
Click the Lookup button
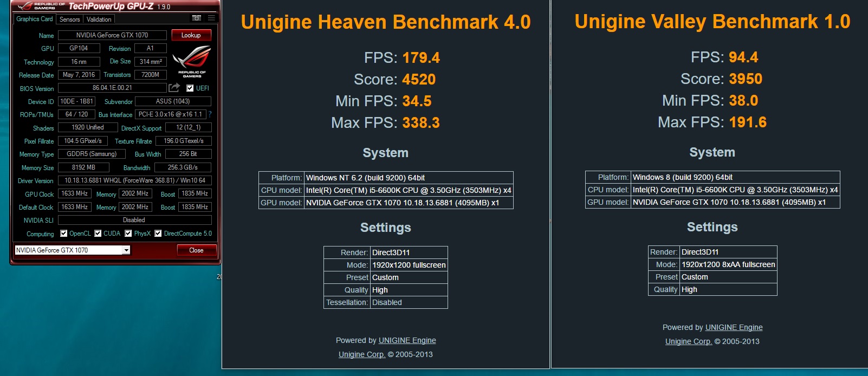coord(191,35)
